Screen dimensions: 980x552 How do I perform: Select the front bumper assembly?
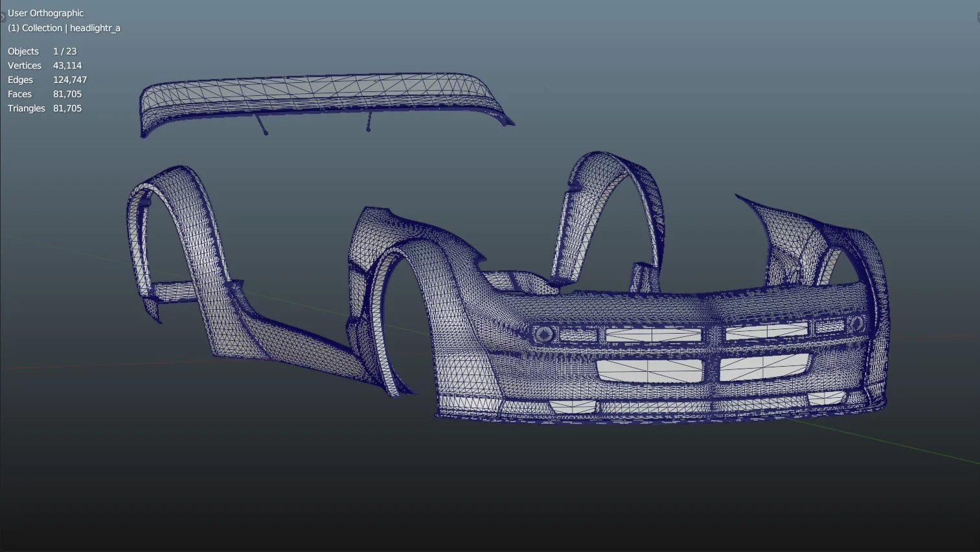[x=648, y=305]
